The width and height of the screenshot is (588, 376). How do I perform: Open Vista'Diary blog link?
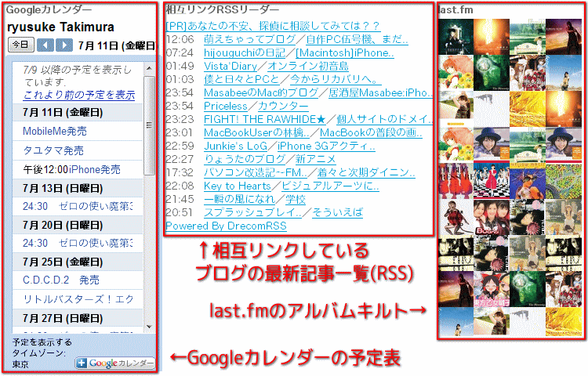click(230, 67)
